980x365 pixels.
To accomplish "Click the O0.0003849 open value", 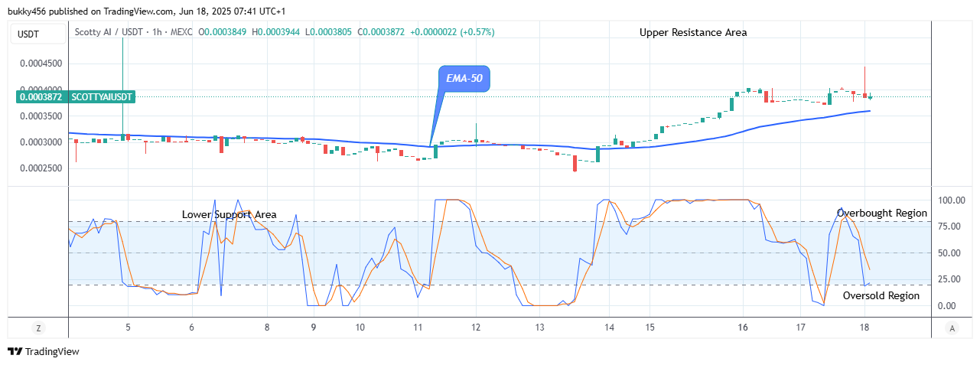I will click(223, 32).
